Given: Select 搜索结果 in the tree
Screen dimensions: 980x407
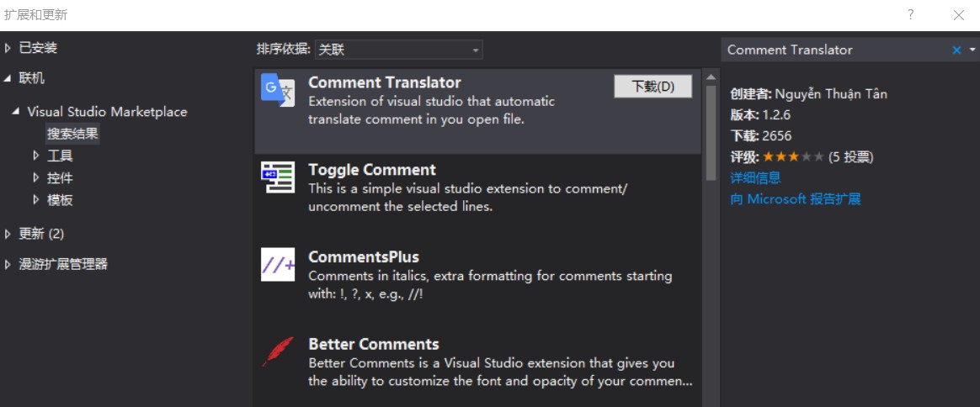Looking at the screenshot, I should (72, 134).
